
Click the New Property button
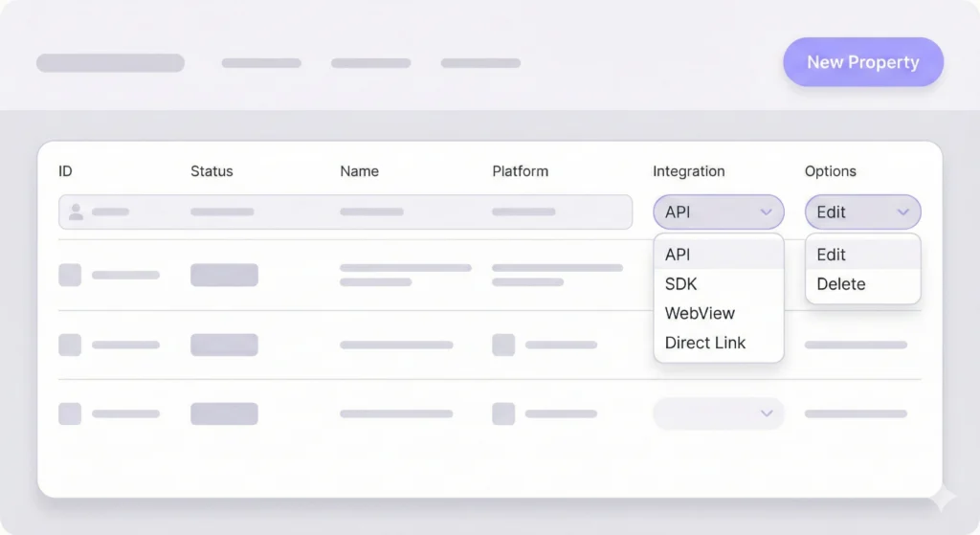(x=862, y=62)
